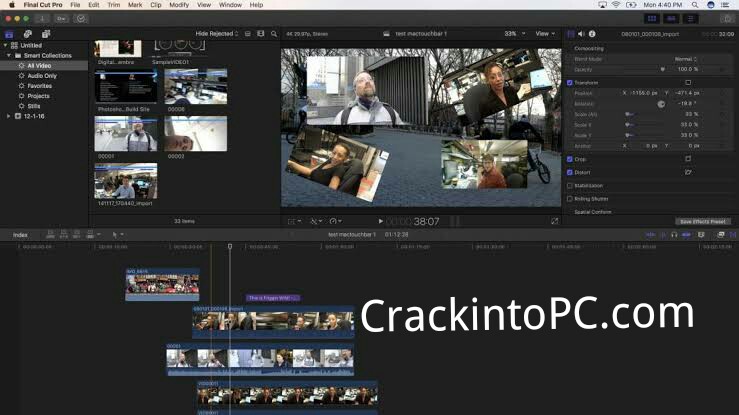This screenshot has width=739, height=415.
Task: Activate the Distort on-screen controls icon
Action: tap(688, 172)
